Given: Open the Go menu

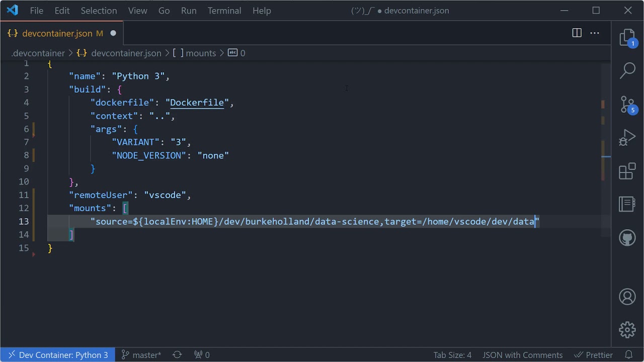Looking at the screenshot, I should [164, 11].
